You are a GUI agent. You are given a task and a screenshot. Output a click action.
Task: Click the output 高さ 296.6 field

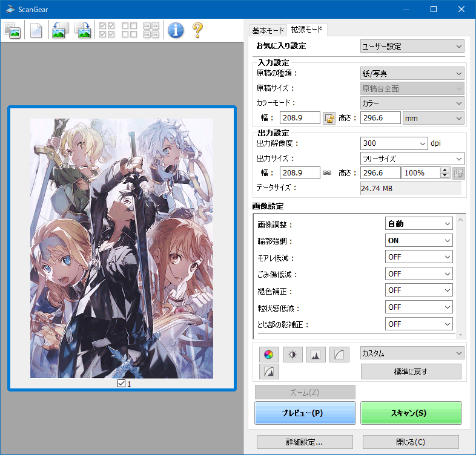point(380,172)
